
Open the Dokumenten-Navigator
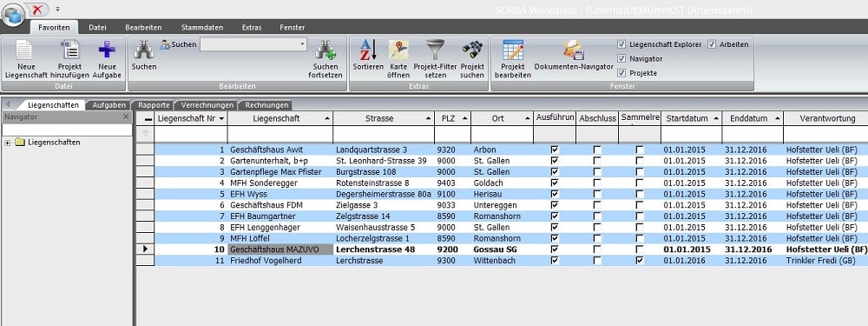(x=574, y=56)
